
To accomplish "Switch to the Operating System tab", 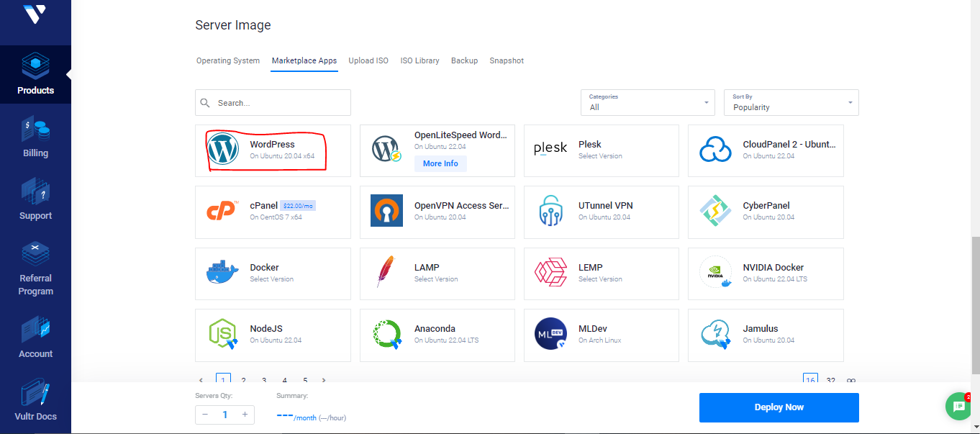I will [228, 61].
